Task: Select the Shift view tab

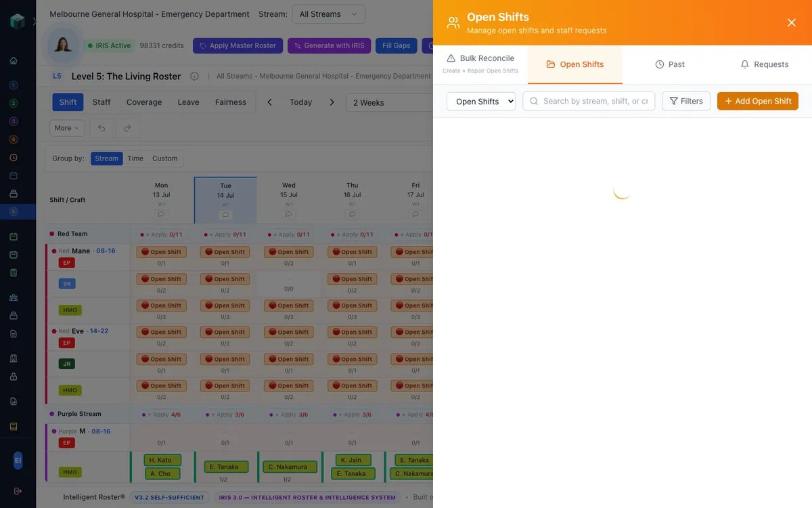Action: [68, 102]
